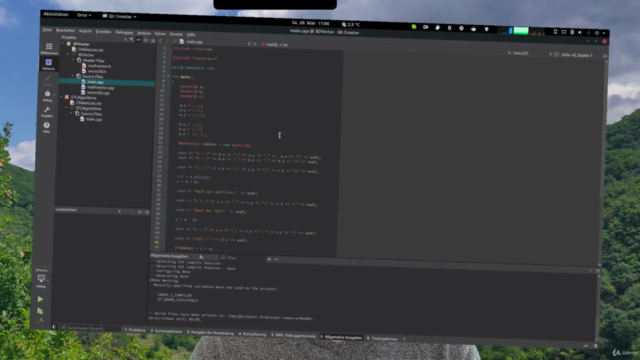Click the Zeile 42, Spalte 1 position indicator
Image resolution: width=640 pixels, height=360 pixels.
point(576,55)
